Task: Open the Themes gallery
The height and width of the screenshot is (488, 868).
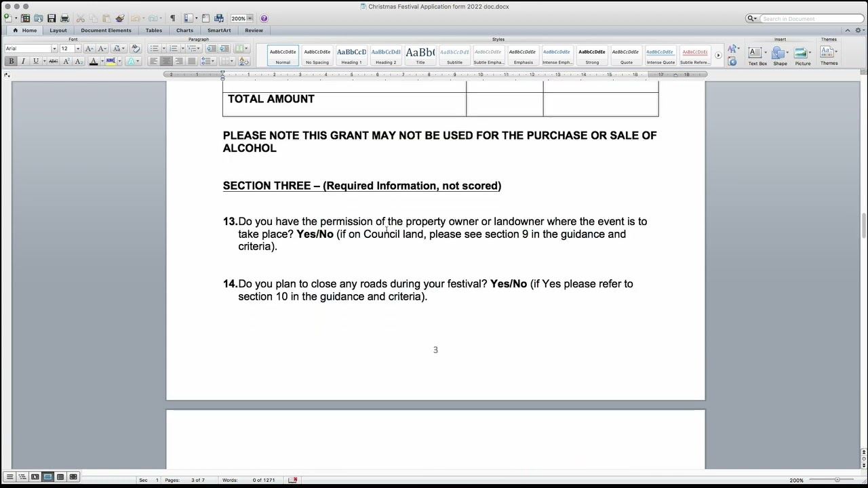Action: click(x=829, y=56)
